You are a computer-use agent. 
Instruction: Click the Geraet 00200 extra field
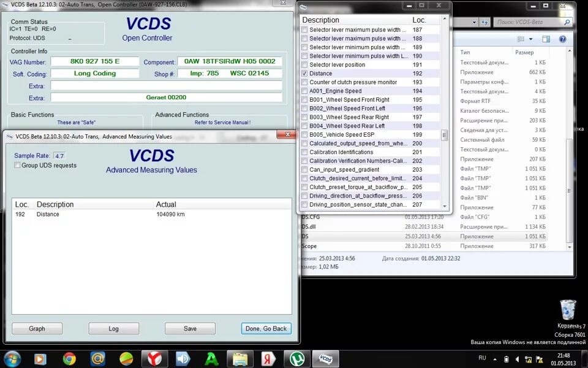[x=166, y=98]
